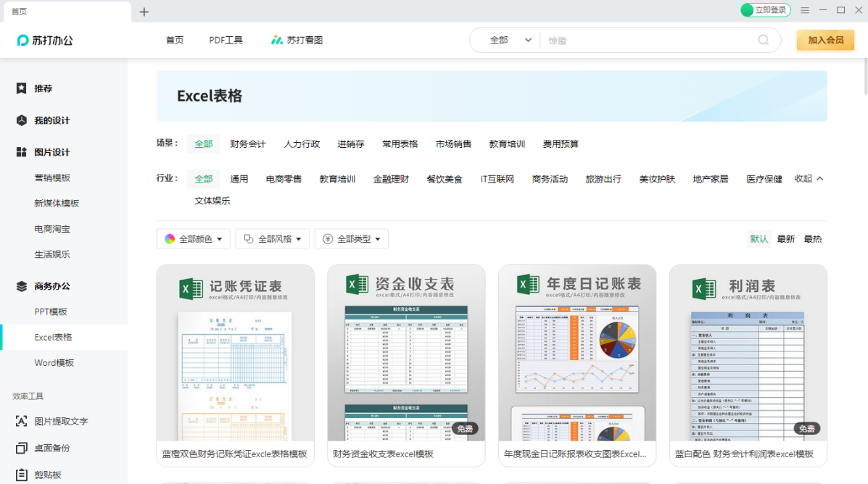Open the hamburger menu in title bar
868x484 pixels.
(x=805, y=11)
